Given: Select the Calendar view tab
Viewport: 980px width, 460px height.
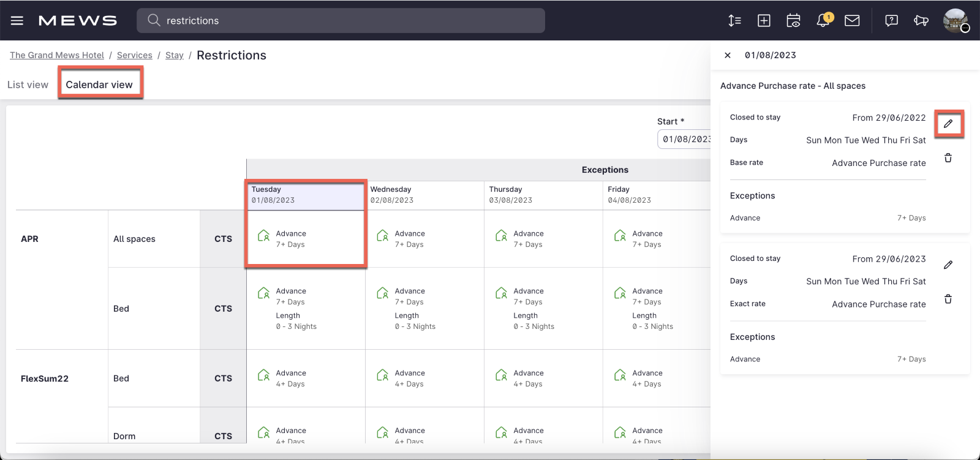Looking at the screenshot, I should [x=99, y=85].
